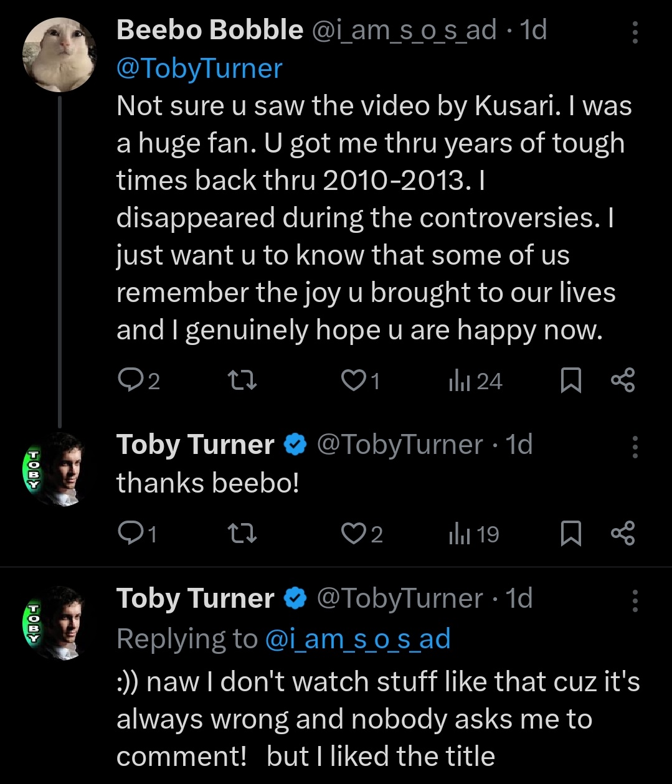Bookmark Beebo Bobble's tweet
Screen dimensions: 672x784
(570, 380)
